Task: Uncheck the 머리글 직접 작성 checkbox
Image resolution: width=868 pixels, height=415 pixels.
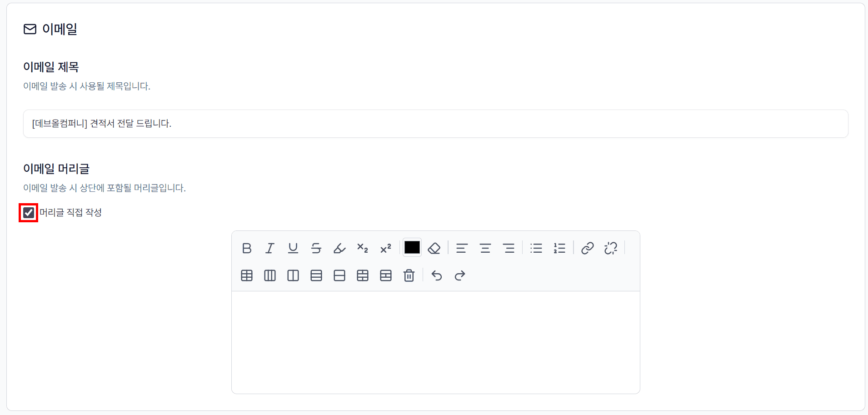Action: (29, 213)
